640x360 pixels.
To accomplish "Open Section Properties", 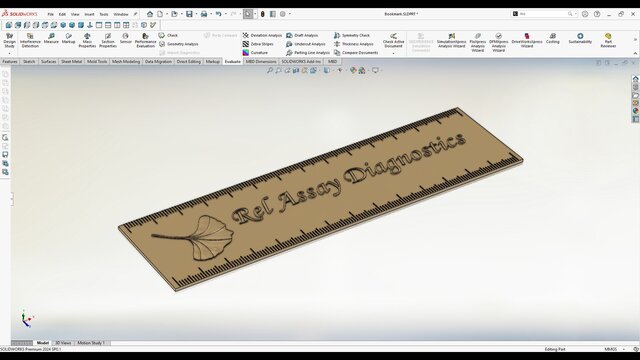I will [x=108, y=40].
